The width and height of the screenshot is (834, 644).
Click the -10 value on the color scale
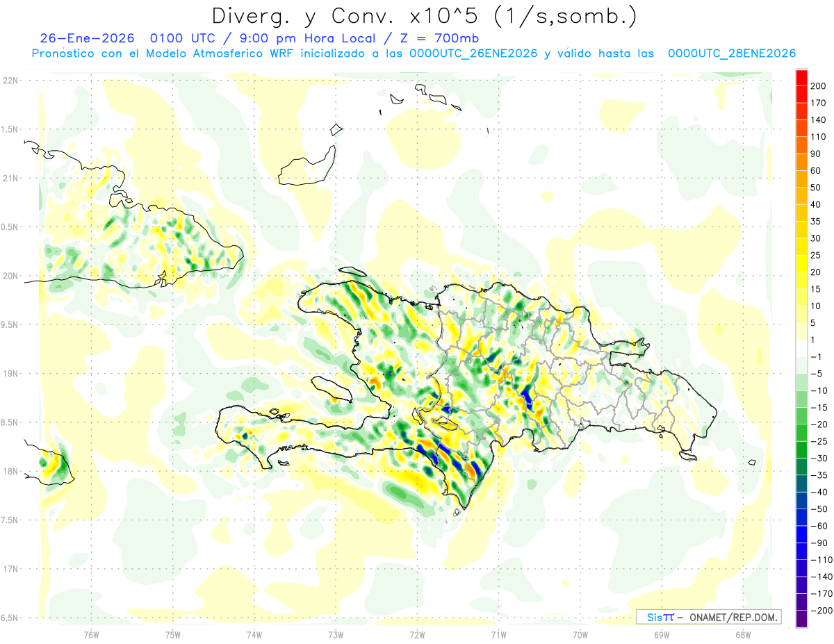820,390
